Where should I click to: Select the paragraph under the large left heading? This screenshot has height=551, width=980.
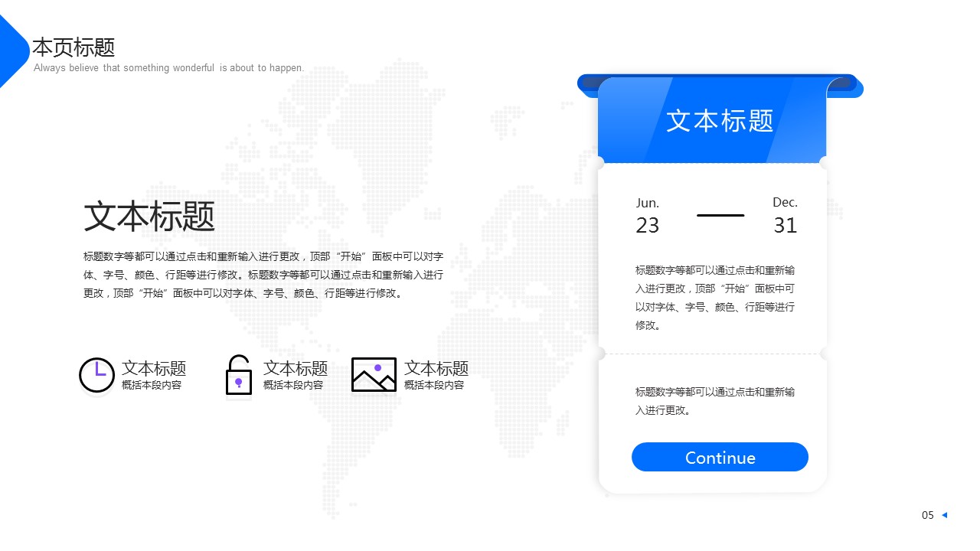tap(263, 275)
